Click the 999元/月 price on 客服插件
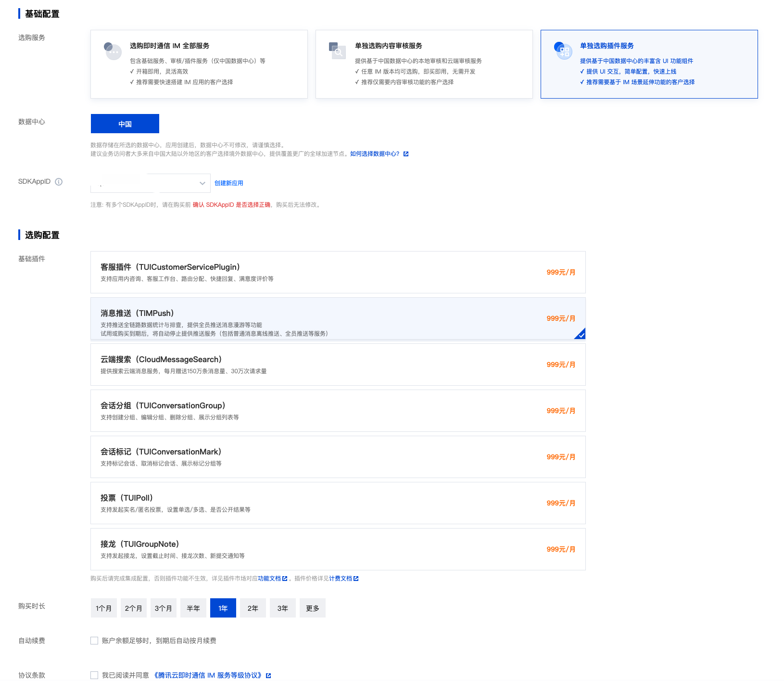Viewport: 784px width, 681px height. (561, 272)
